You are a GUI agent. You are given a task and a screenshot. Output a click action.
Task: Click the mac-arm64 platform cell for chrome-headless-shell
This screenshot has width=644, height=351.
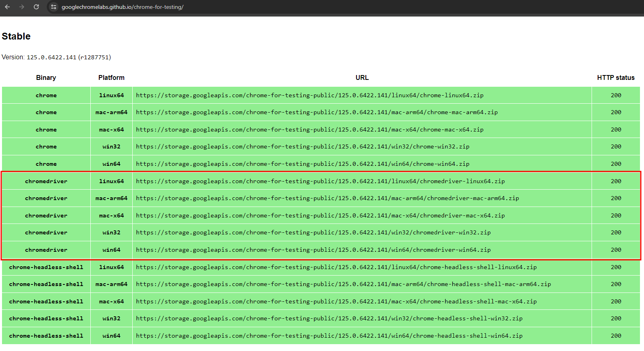(x=111, y=284)
